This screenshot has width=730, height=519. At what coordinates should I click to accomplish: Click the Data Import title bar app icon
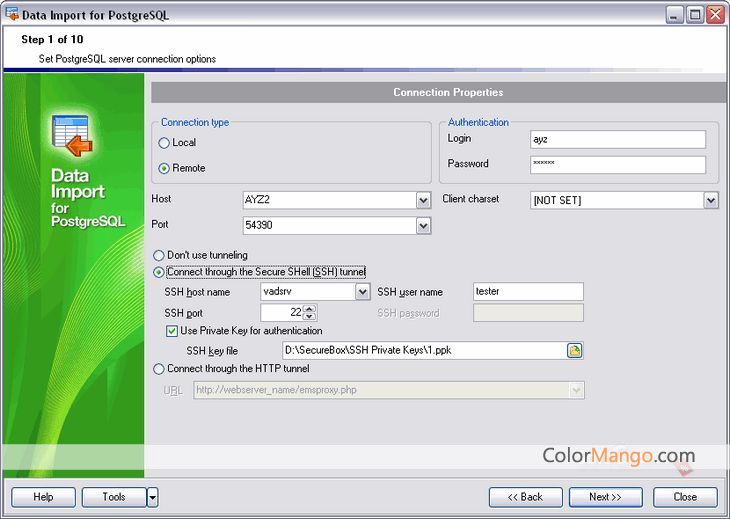(12, 14)
